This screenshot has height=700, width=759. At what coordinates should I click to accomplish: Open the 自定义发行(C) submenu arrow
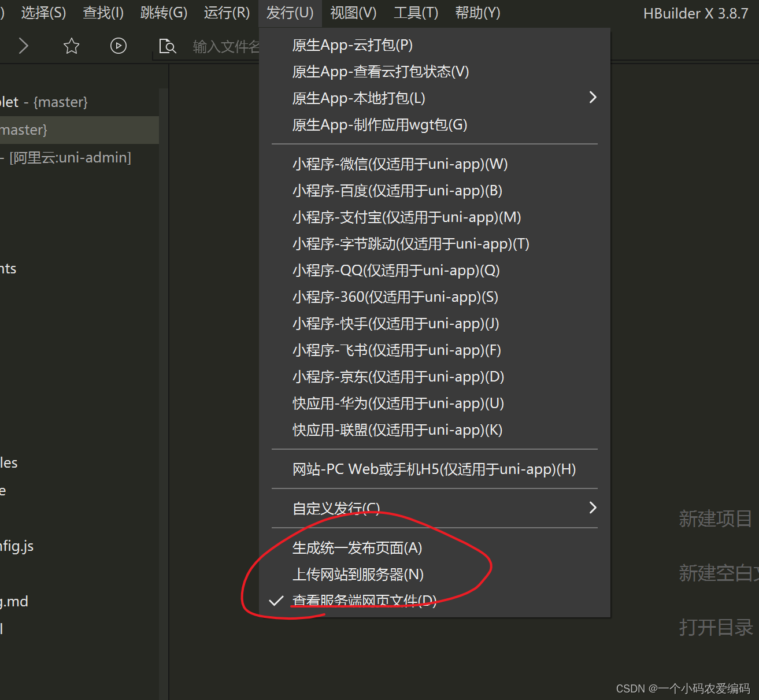point(592,508)
